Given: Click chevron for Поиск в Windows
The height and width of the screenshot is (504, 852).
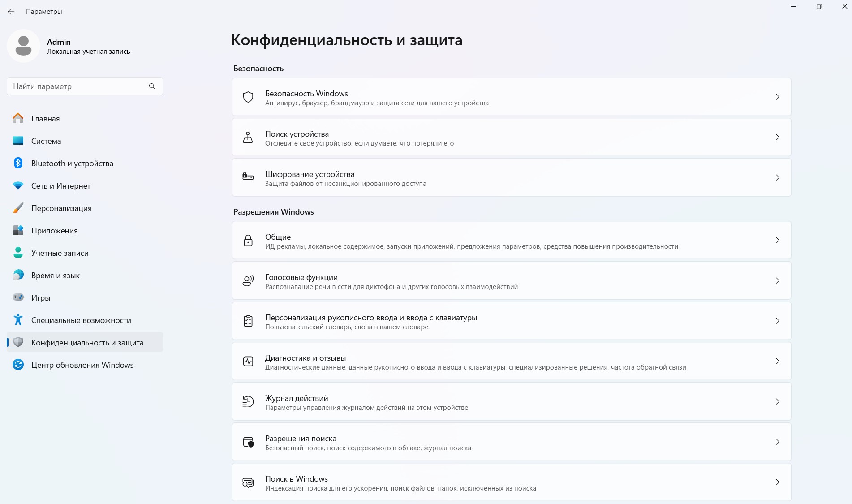Looking at the screenshot, I should (x=778, y=482).
